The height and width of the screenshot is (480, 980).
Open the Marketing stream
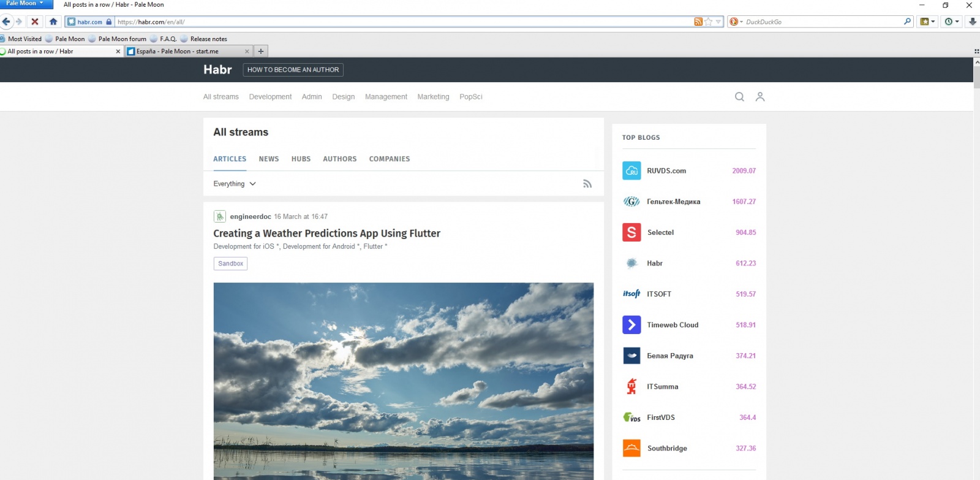point(433,97)
